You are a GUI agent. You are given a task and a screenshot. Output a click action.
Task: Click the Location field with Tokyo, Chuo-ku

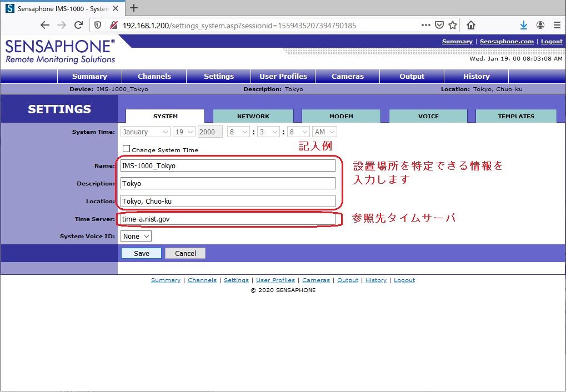[x=228, y=201]
